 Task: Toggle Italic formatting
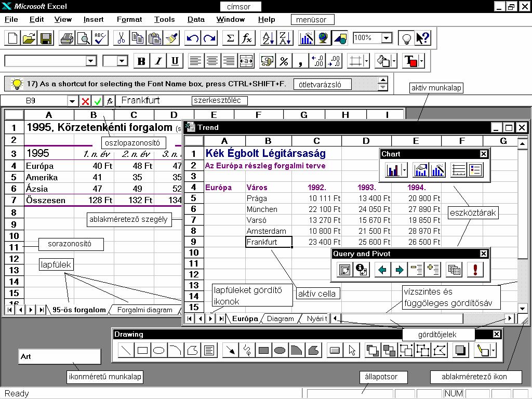[158, 61]
